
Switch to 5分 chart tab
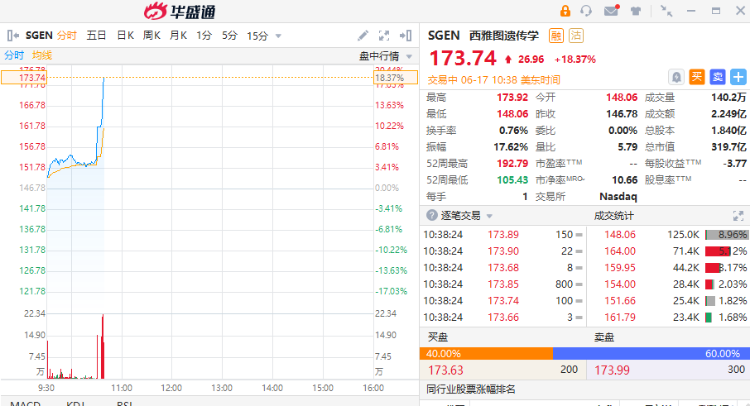pyautogui.click(x=230, y=35)
